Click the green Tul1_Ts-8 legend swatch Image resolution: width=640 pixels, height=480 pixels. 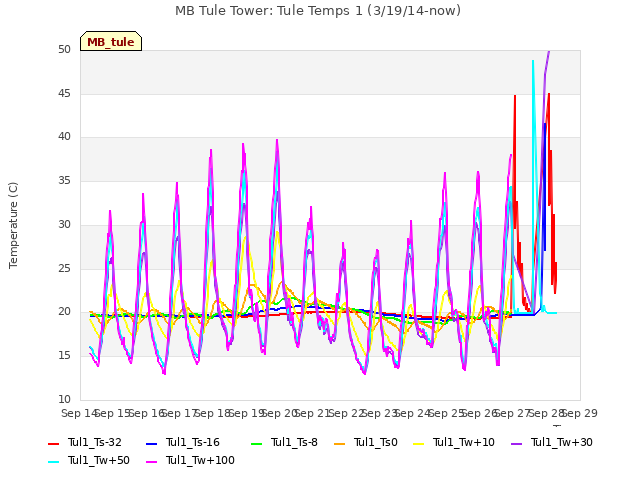pyautogui.click(x=256, y=443)
